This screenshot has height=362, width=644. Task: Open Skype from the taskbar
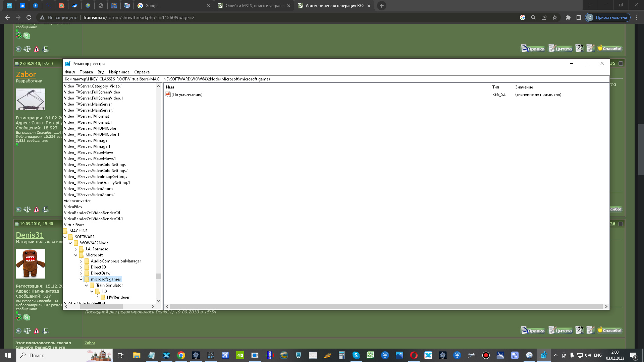point(356,355)
